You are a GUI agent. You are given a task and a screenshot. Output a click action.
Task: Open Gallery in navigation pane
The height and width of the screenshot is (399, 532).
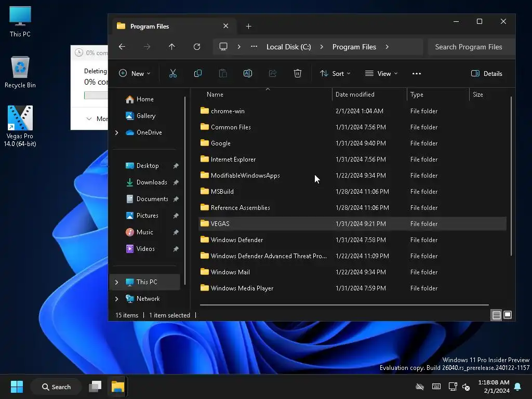click(x=146, y=116)
